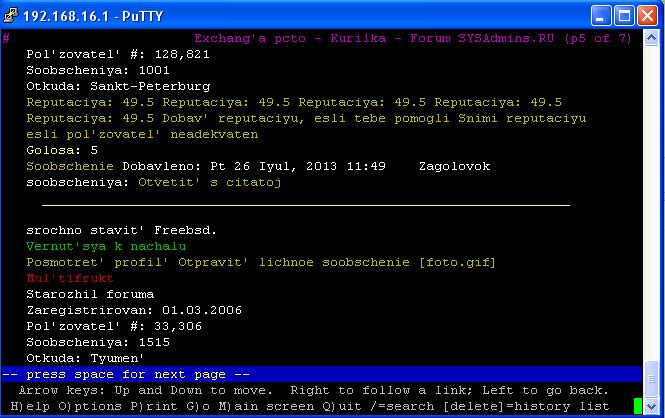The height and width of the screenshot is (418, 665).
Task: Click 'Zaregistrirovan: 01.03.2006' line
Action: pos(134,310)
